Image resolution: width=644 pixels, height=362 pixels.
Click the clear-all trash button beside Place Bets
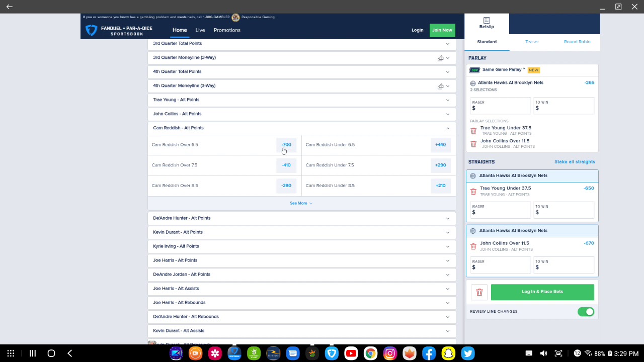[x=479, y=292]
